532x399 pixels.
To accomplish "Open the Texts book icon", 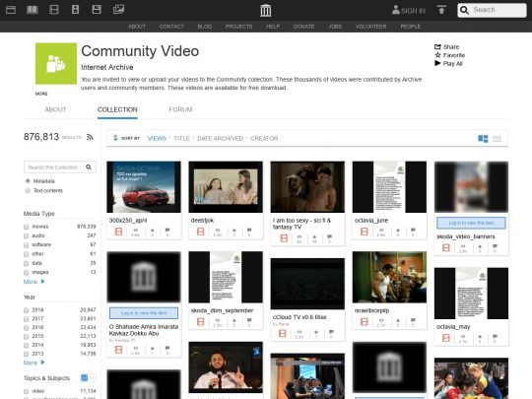I will tap(33, 10).
